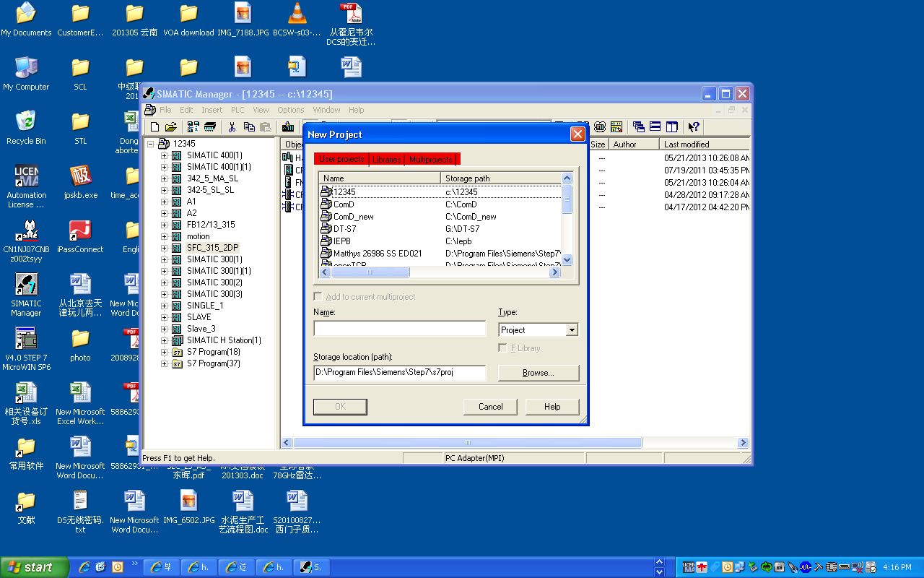Image resolution: width=924 pixels, height=578 pixels.
Task: Click the project Name input field
Action: tap(399, 329)
